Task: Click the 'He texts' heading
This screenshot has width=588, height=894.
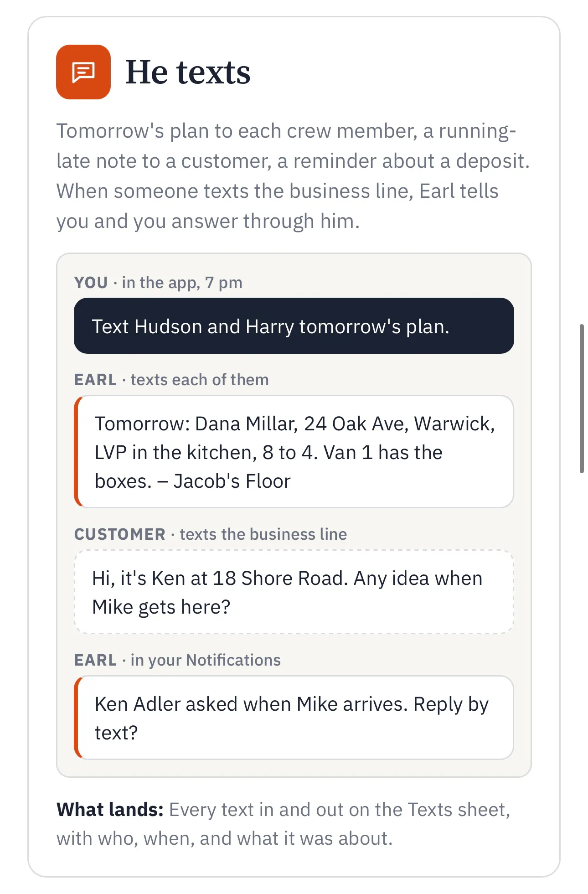Action: pos(188,72)
